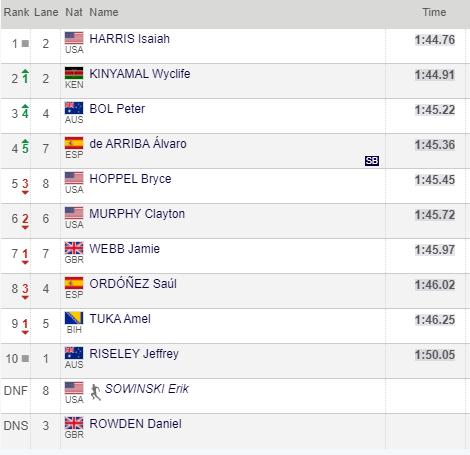Viewport: 470px width, 455px height.
Task: Sort by the Rank column header
Action: [x=16, y=12]
